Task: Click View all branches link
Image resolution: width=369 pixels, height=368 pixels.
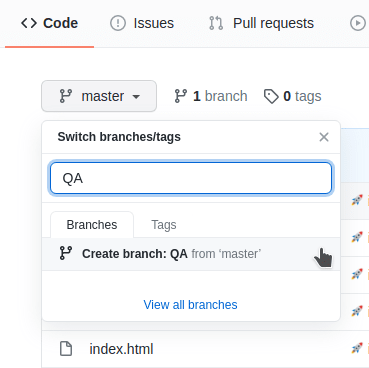Action: tap(190, 305)
